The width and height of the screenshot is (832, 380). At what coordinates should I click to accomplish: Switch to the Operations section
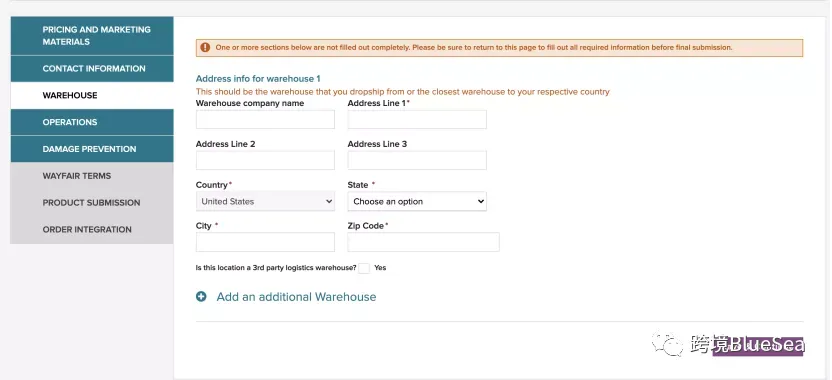pyautogui.click(x=92, y=122)
